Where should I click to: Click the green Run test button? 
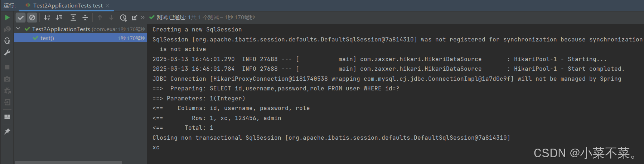7,18
